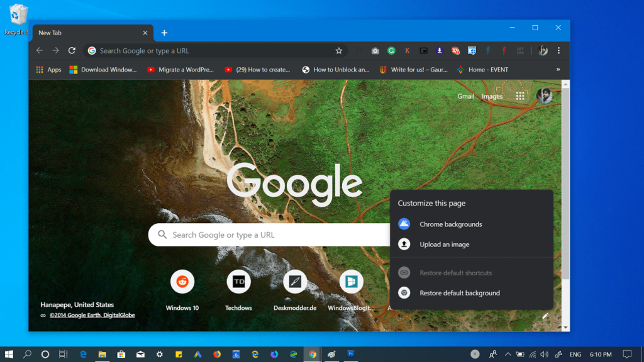Screen dimensions: 644x362
Task: Open Google apps grid launcher
Action: pos(520,96)
